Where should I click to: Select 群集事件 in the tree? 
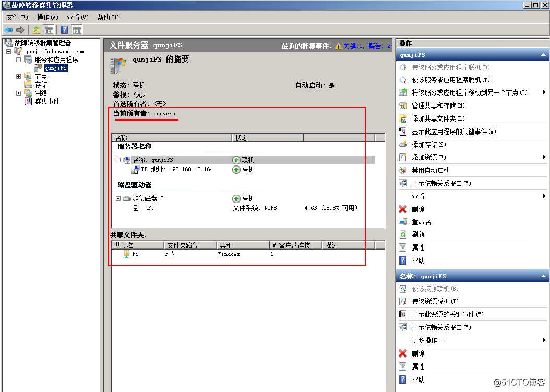click(47, 101)
